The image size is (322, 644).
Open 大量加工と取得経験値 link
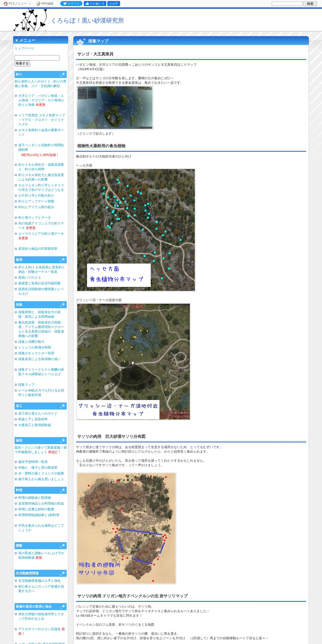35,425
